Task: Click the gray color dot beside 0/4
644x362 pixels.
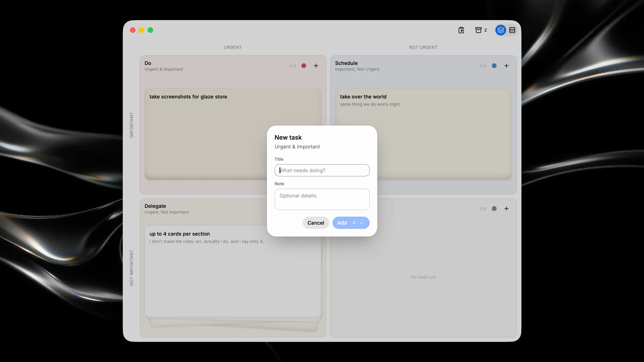Action: coord(494,209)
